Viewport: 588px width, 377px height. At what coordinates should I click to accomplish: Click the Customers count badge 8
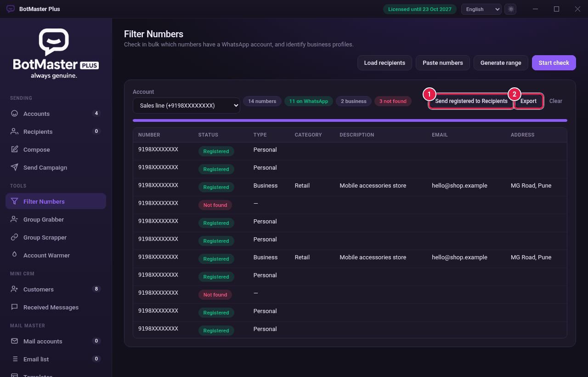(96, 289)
